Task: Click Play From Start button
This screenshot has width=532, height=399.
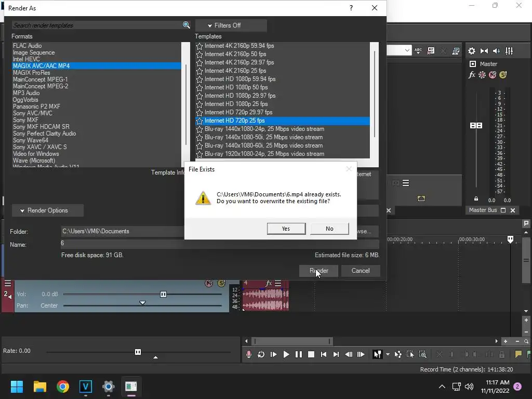Action: tap(273, 354)
